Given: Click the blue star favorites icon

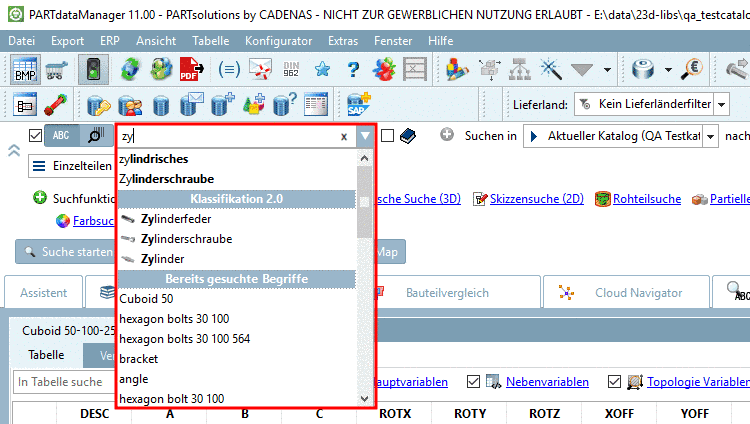Looking at the screenshot, I should coord(322,70).
